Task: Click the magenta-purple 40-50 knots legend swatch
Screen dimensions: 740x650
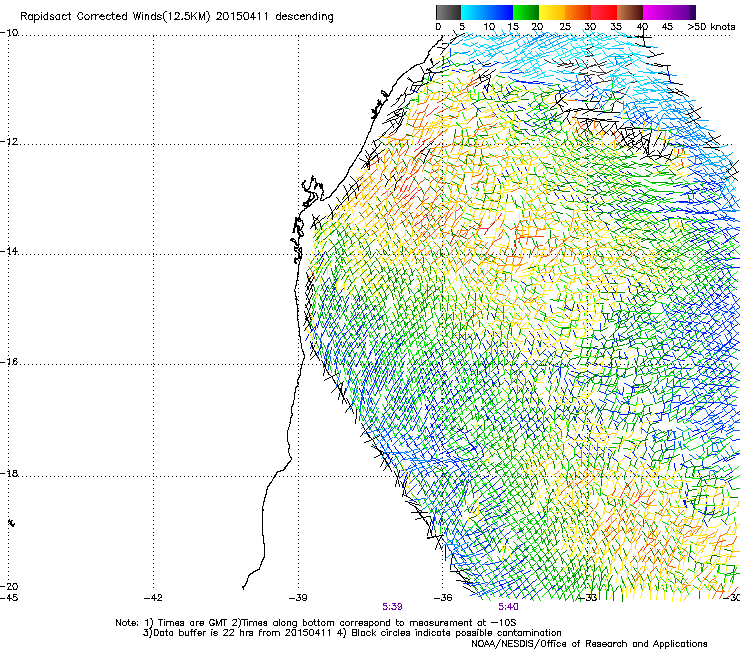Action: point(669,12)
